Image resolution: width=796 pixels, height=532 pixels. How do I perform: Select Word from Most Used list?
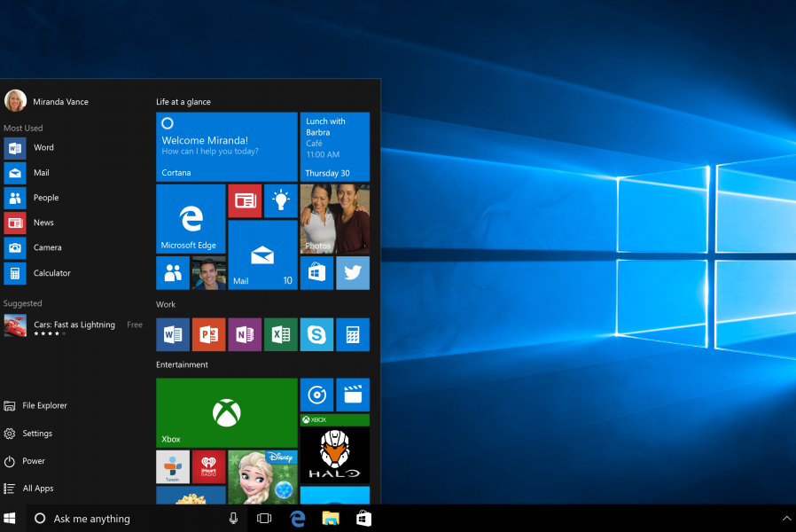tap(43, 148)
